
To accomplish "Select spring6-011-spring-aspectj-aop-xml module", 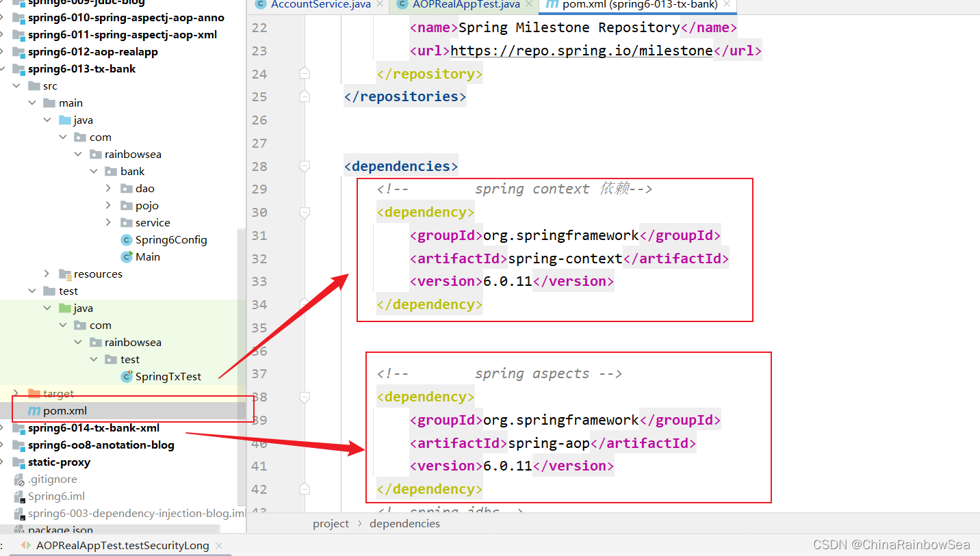I will pos(122,34).
